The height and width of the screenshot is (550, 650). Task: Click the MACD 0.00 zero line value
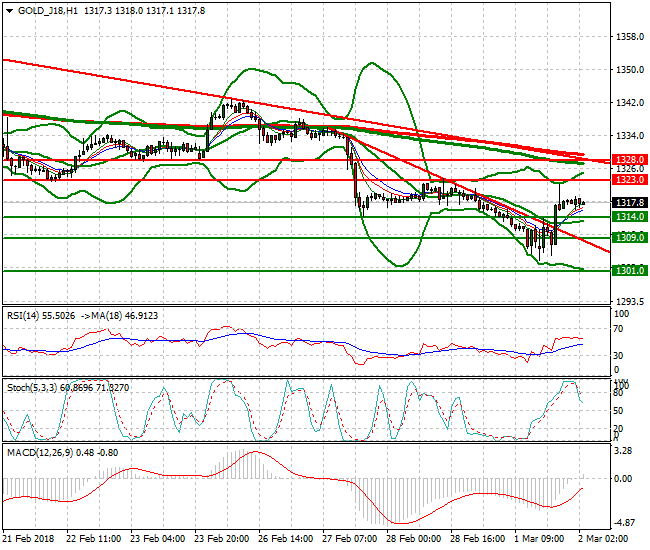(623, 479)
